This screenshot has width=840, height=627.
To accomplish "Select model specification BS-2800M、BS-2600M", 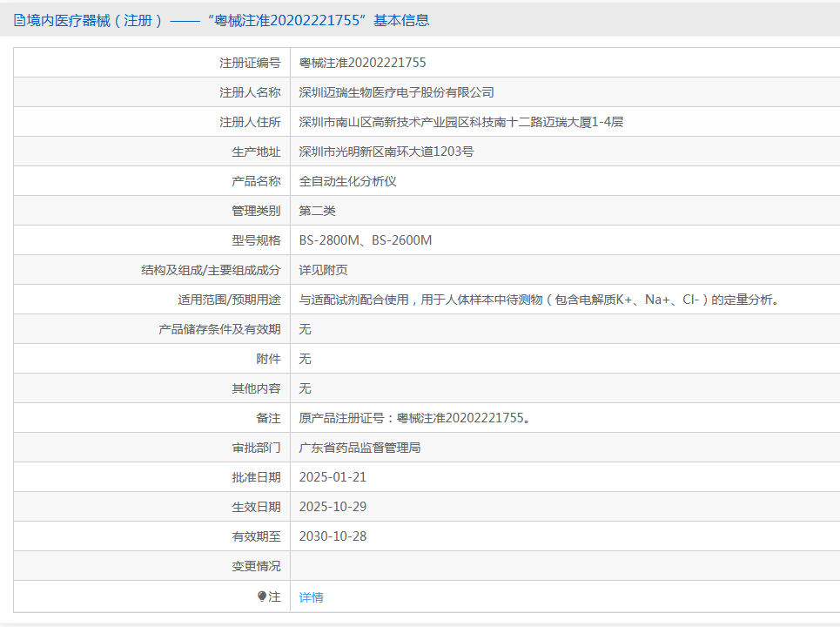I will 365,240.
